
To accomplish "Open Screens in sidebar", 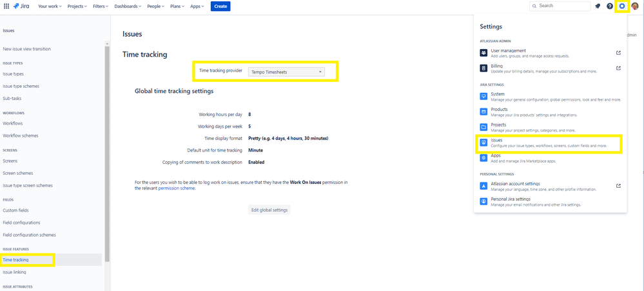I will pyautogui.click(x=10, y=161).
